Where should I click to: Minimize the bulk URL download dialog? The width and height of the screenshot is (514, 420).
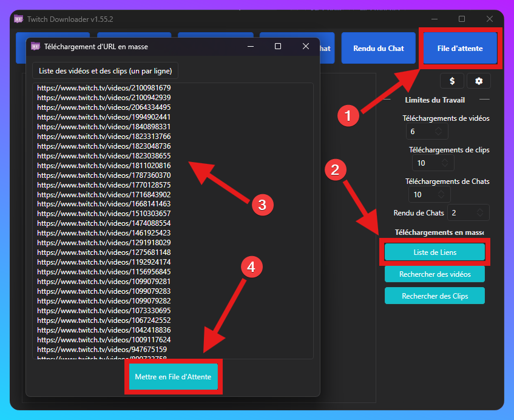pyautogui.click(x=250, y=46)
